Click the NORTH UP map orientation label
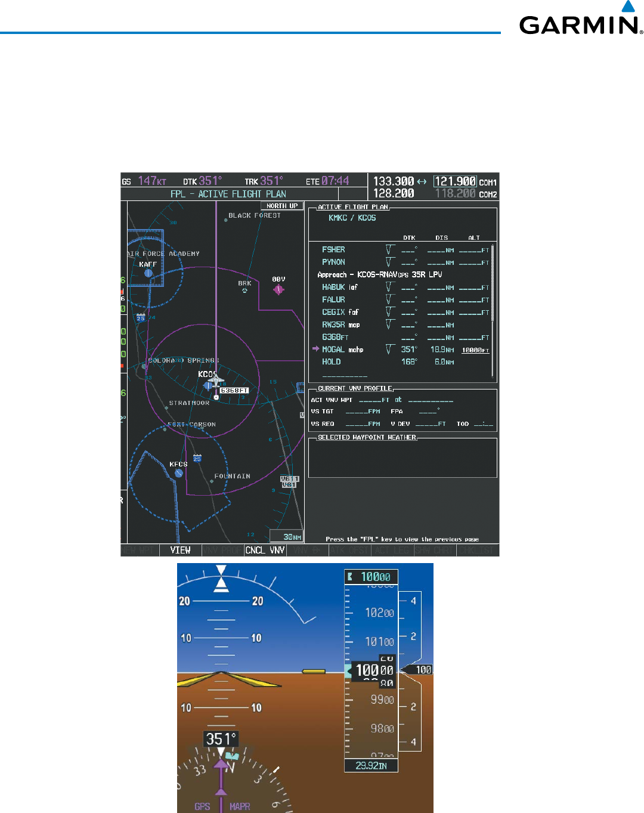644x813 pixels. 282,206
